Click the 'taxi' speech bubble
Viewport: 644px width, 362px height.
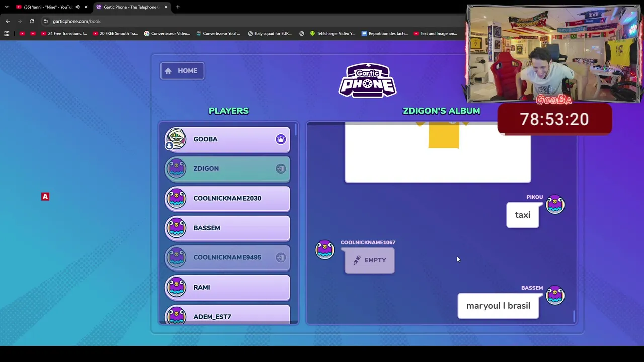[x=523, y=215]
